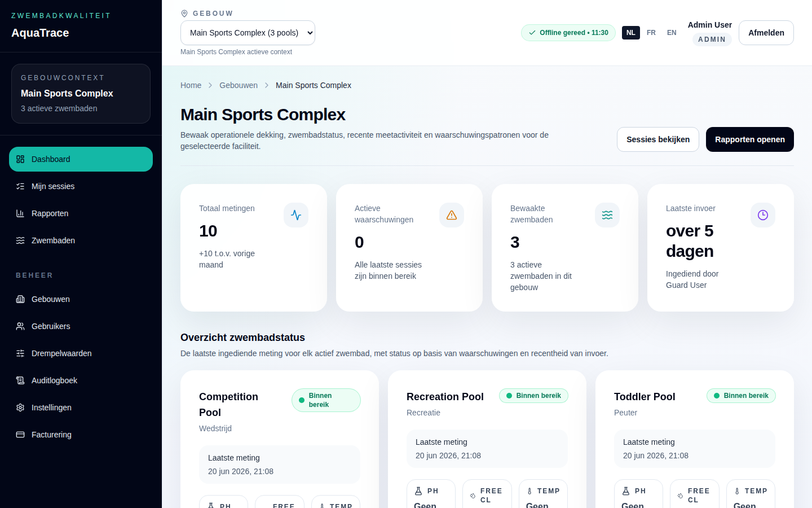The width and height of the screenshot is (812, 508).
Task: Go to Mijn sessies in sidebar
Action: pos(81,186)
